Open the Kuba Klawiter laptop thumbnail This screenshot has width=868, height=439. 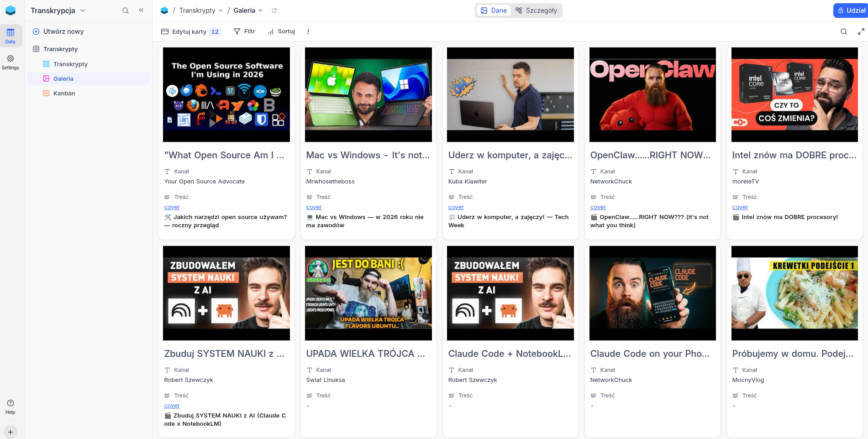coord(510,94)
